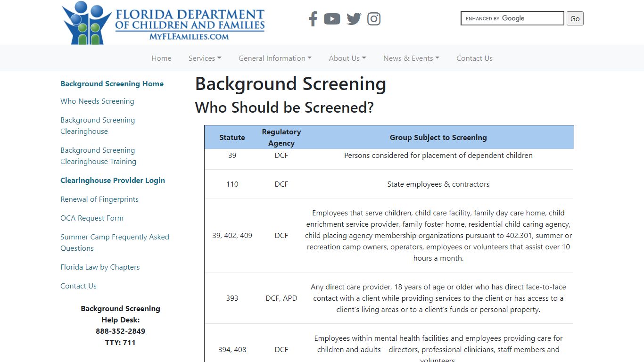Image resolution: width=644 pixels, height=362 pixels.
Task: Open Background Screening Clearinghouse Training link
Action: [x=98, y=156]
